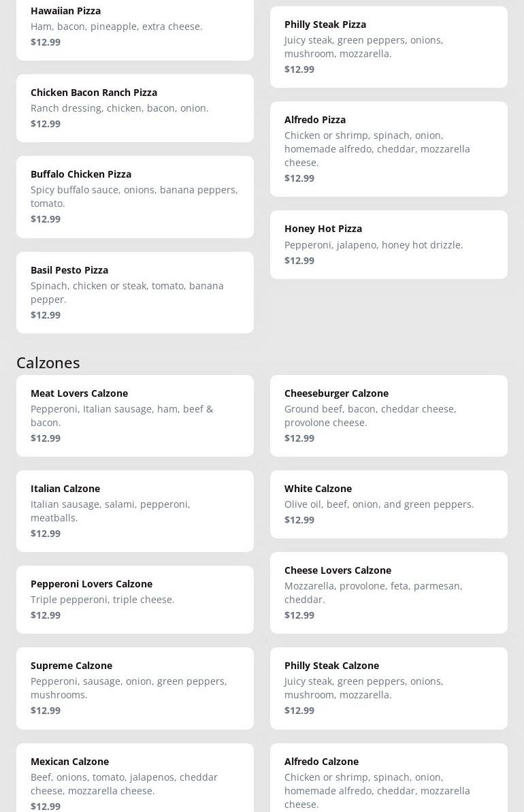The image size is (524, 812).
Task: Open the Meat Lovers Calzone card
Action: click(135, 416)
